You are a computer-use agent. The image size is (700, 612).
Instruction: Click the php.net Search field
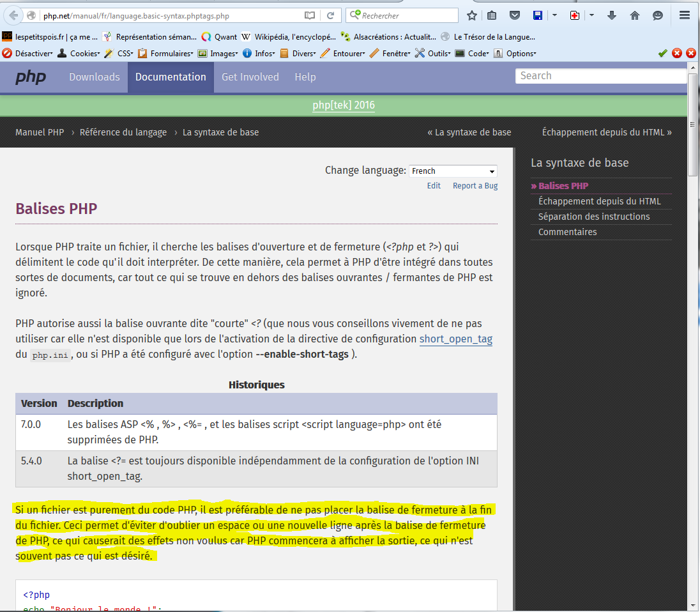[600, 76]
